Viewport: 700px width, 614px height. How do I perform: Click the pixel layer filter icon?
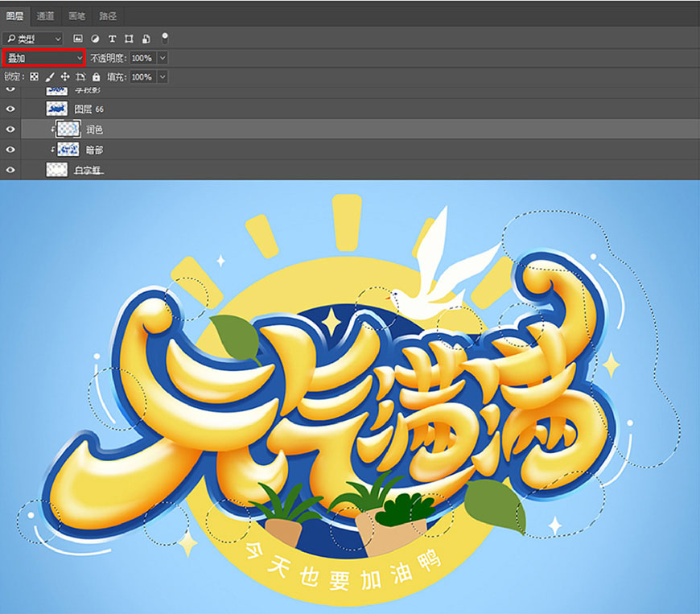coord(78,39)
